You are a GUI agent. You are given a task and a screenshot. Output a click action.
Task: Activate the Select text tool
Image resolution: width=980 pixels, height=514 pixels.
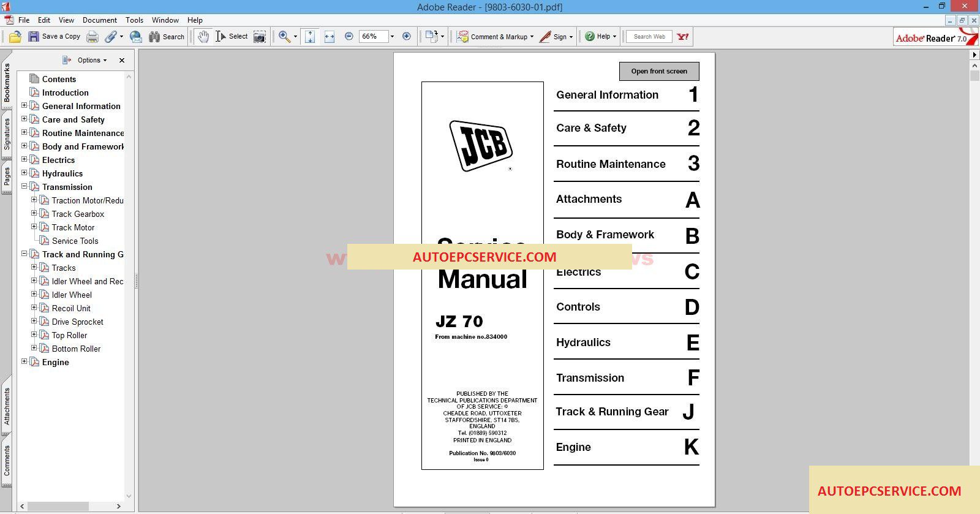[x=232, y=37]
